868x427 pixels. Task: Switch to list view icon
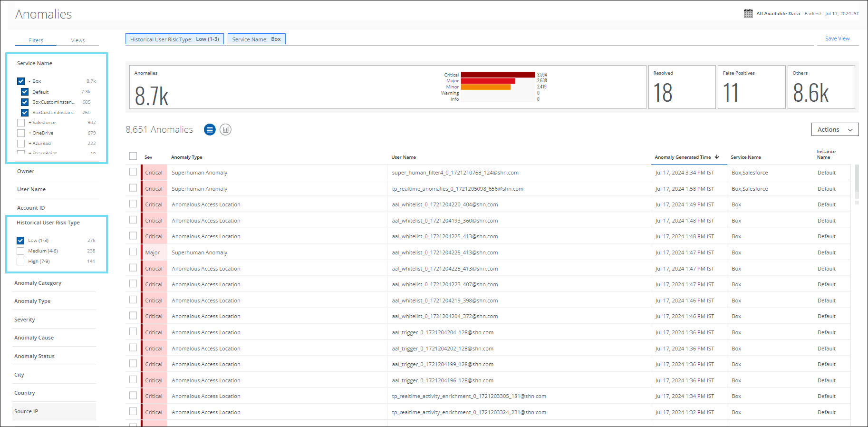click(210, 129)
